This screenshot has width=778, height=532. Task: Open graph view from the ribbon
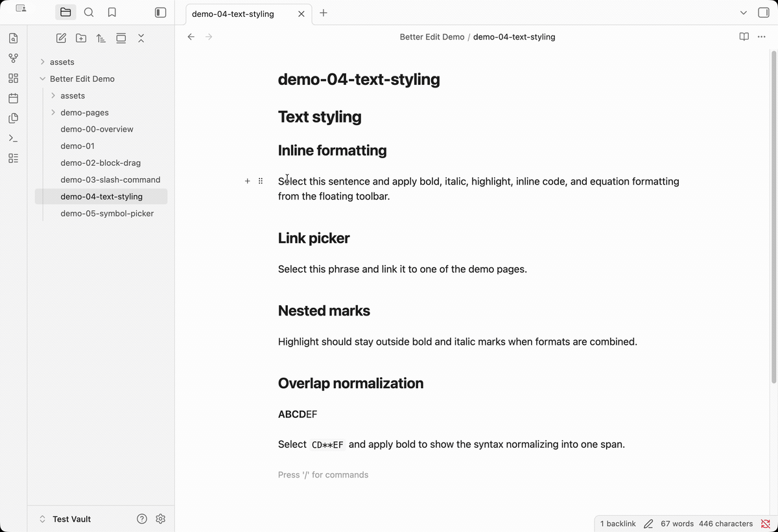coord(14,58)
